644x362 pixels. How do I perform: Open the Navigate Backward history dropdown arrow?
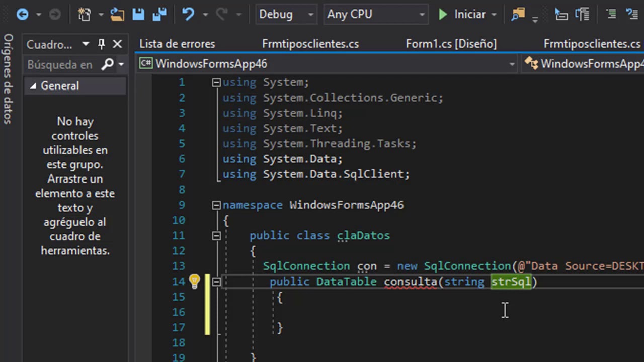point(38,15)
